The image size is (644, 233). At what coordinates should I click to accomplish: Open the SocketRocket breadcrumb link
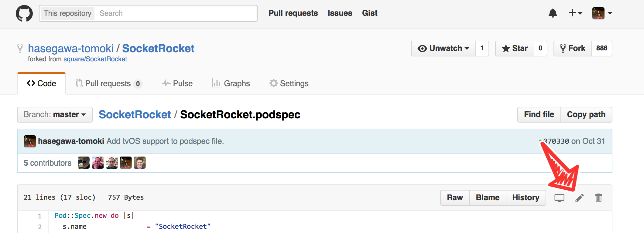click(135, 115)
